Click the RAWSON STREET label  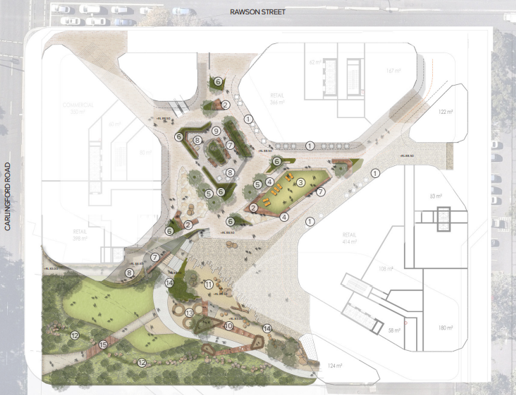(257, 12)
